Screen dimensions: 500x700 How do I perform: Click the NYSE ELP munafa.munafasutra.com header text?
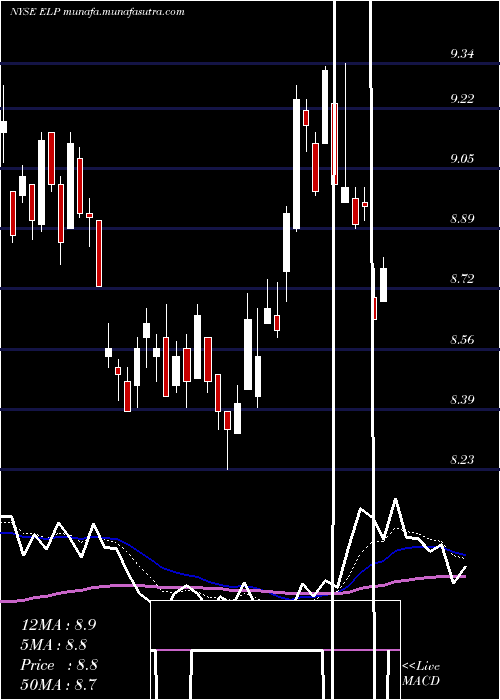click(x=97, y=12)
